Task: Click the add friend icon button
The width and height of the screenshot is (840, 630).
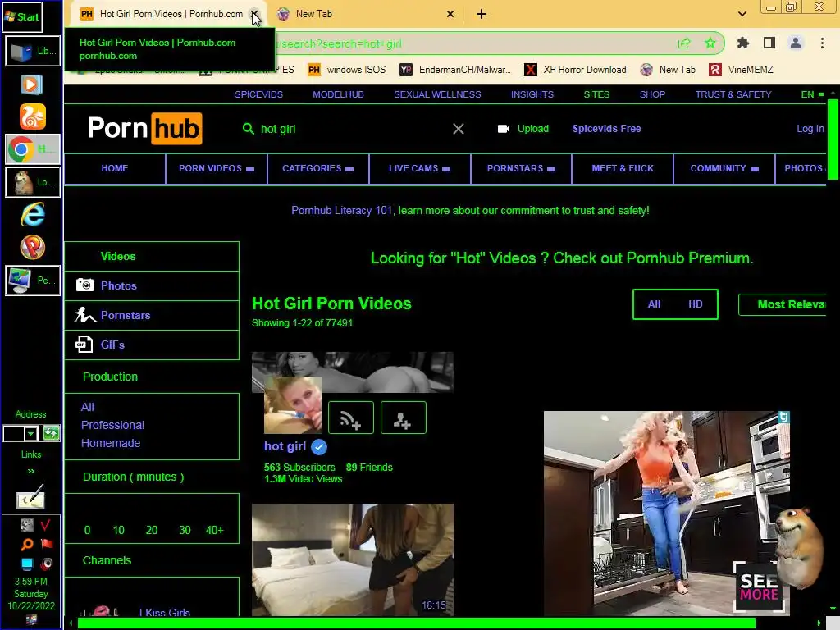Action: coord(404,418)
